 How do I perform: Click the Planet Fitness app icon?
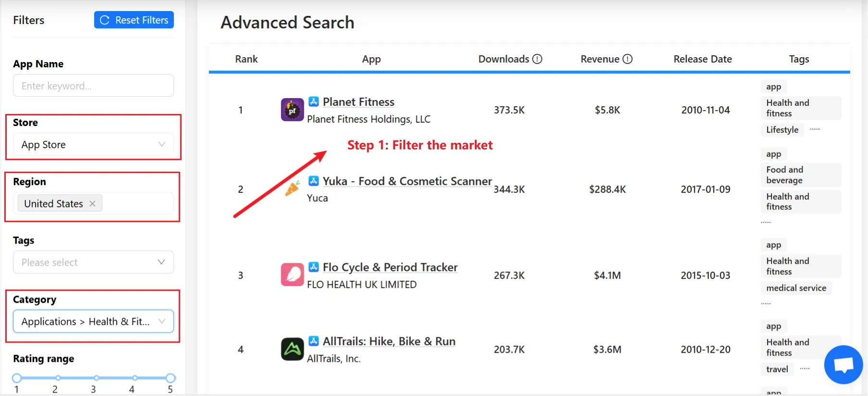[x=292, y=109]
